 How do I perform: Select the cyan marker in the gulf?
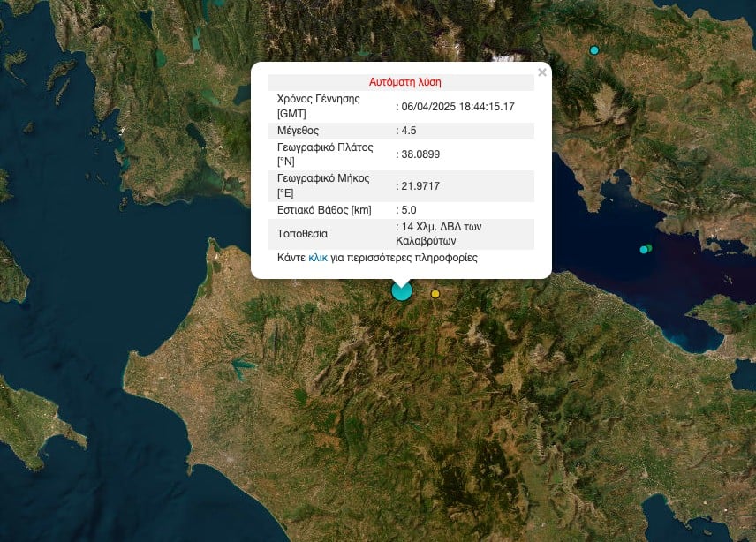coord(643,250)
